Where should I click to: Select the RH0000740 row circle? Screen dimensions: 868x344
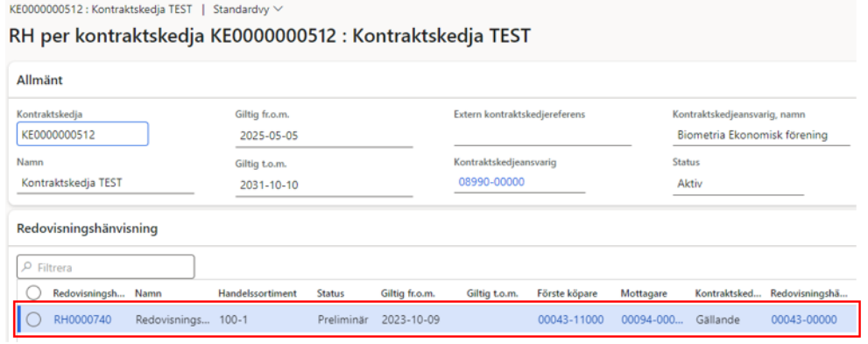[34, 319]
